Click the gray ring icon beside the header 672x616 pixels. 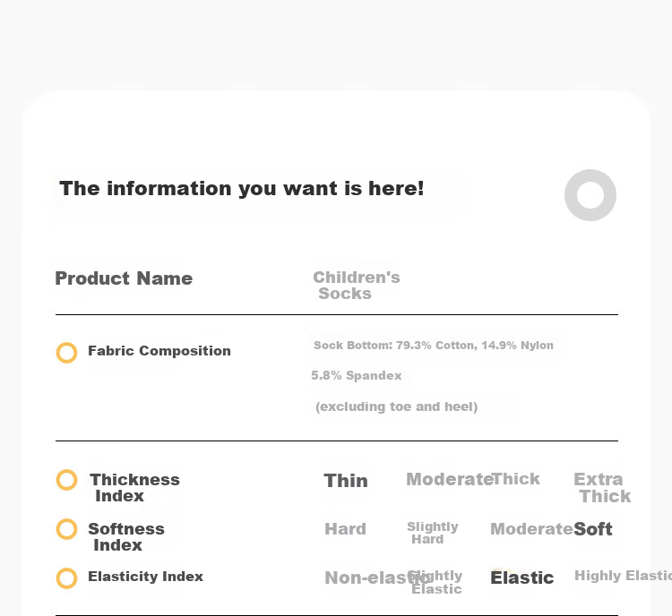tap(590, 195)
